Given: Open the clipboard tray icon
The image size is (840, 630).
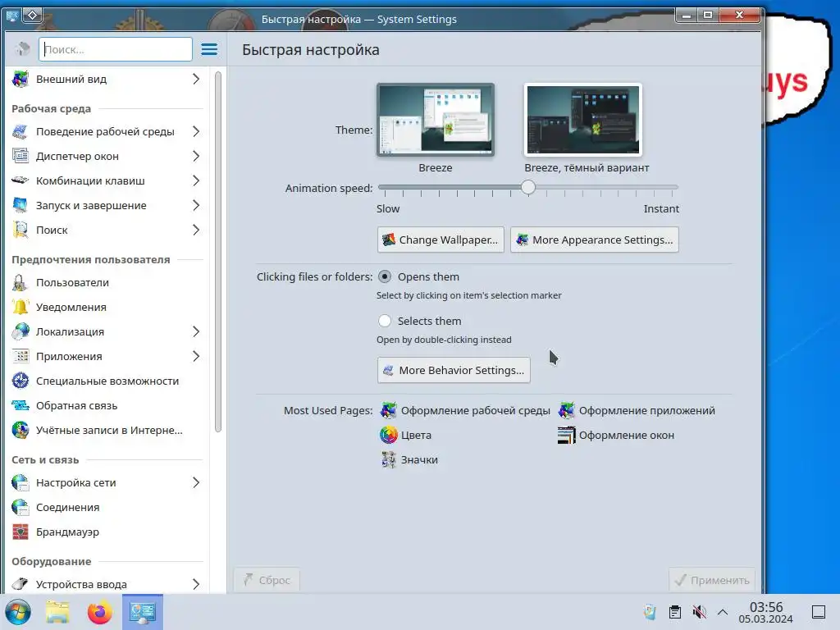Looking at the screenshot, I should tap(675, 612).
